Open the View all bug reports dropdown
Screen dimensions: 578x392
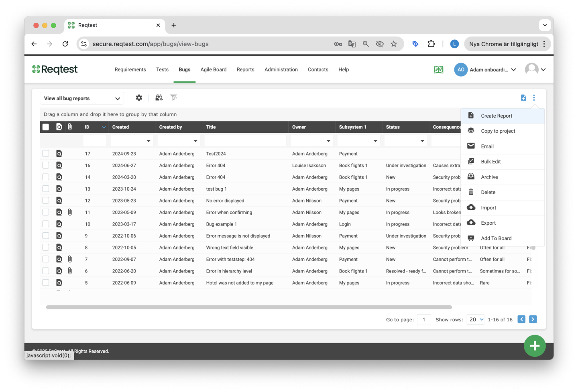coord(82,98)
